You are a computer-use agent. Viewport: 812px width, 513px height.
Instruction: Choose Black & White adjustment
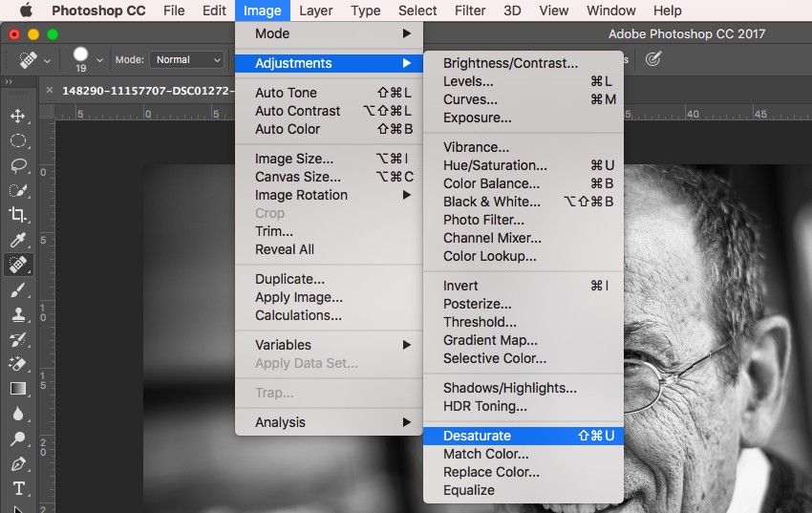click(524, 202)
